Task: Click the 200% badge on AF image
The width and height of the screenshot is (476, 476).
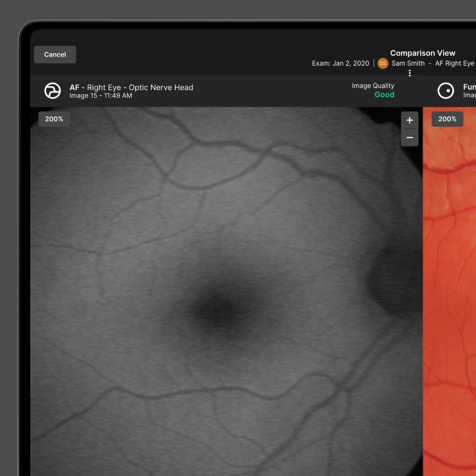Action: coord(54,119)
